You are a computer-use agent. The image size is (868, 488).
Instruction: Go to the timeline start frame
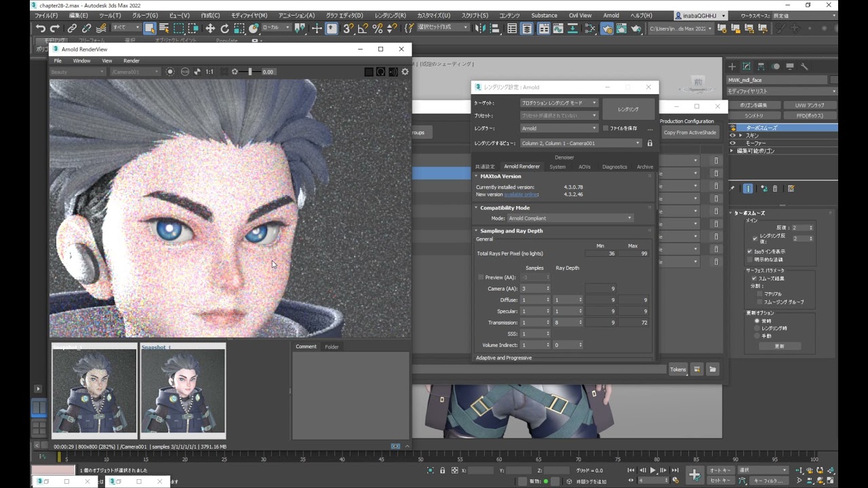pos(631,470)
